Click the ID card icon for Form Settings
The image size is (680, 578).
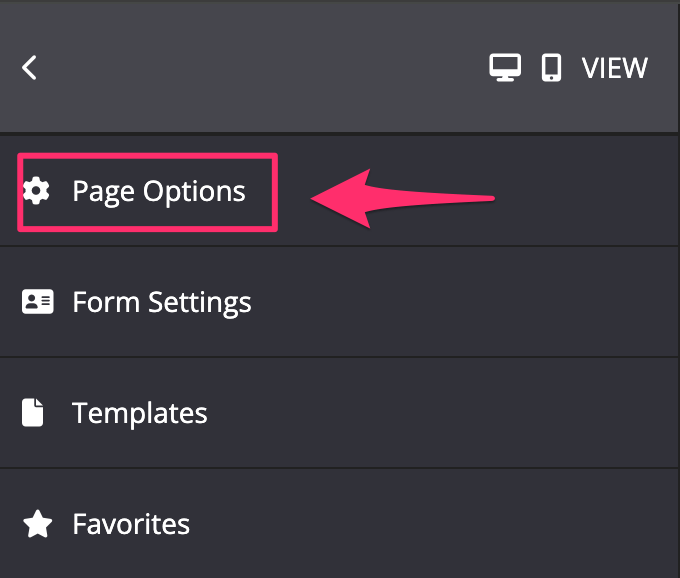(38, 301)
